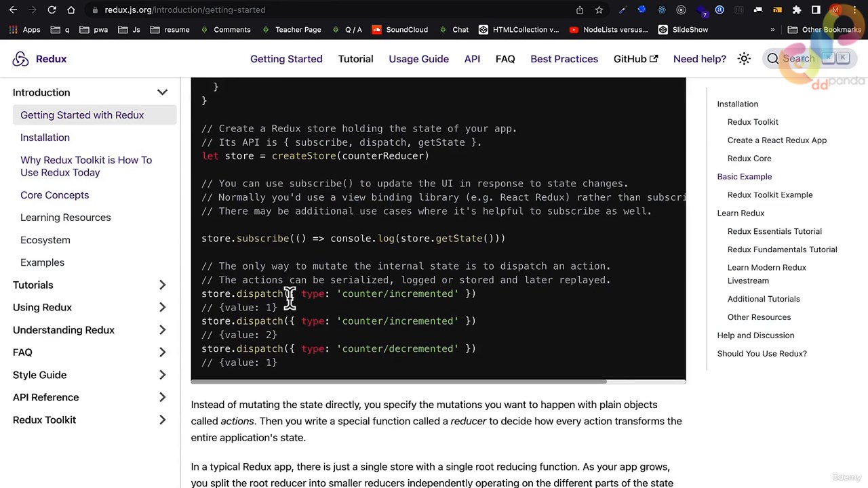Open the React Developer Tools extension icon

tap(661, 10)
